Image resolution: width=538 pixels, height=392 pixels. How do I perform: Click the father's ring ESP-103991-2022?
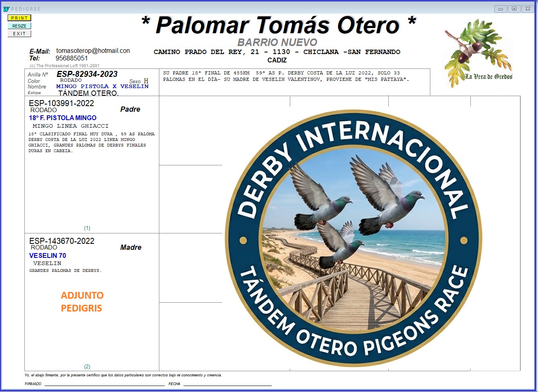61,103
